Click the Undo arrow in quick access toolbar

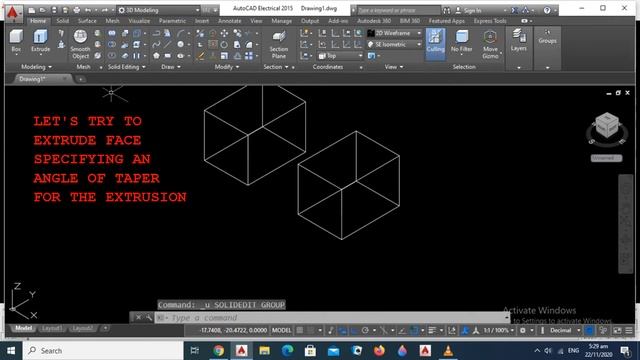[88, 10]
